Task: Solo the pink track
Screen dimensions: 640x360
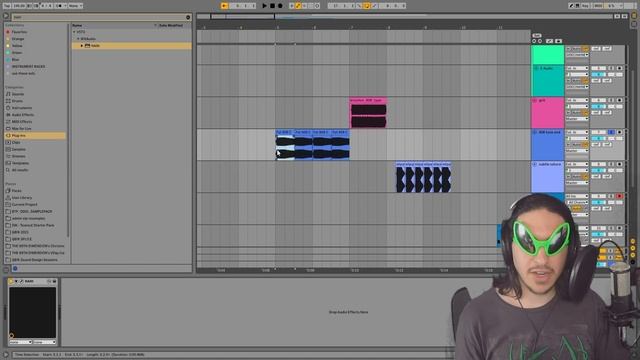Action: [611, 100]
